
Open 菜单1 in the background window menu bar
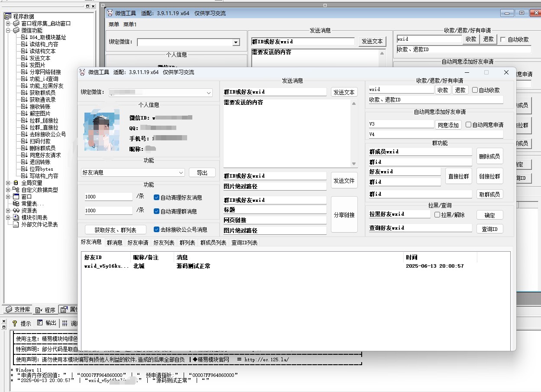[130, 24]
